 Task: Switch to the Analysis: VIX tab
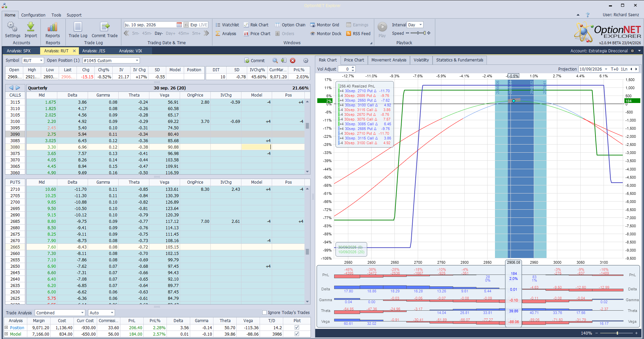coord(130,51)
